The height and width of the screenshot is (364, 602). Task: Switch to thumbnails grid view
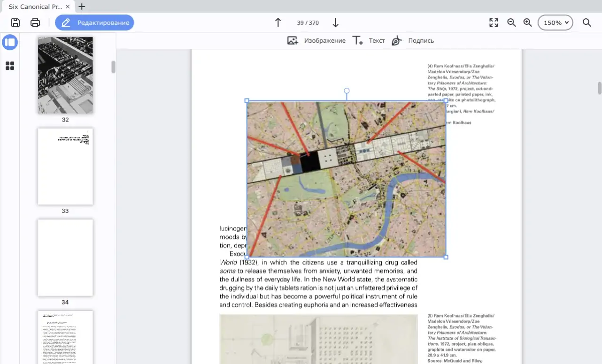10,66
